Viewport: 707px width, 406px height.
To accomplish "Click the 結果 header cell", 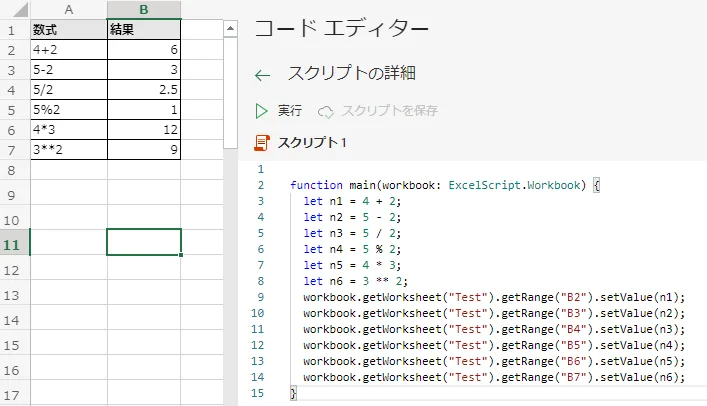I will [x=144, y=29].
